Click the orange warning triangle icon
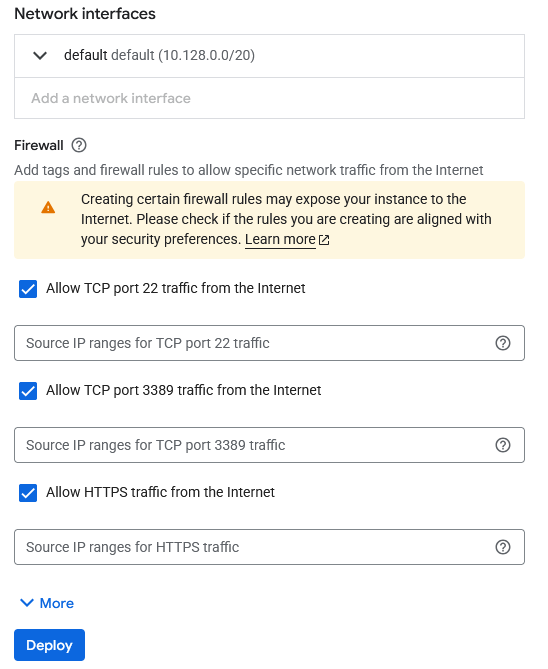The width and height of the screenshot is (548, 669). (48, 207)
